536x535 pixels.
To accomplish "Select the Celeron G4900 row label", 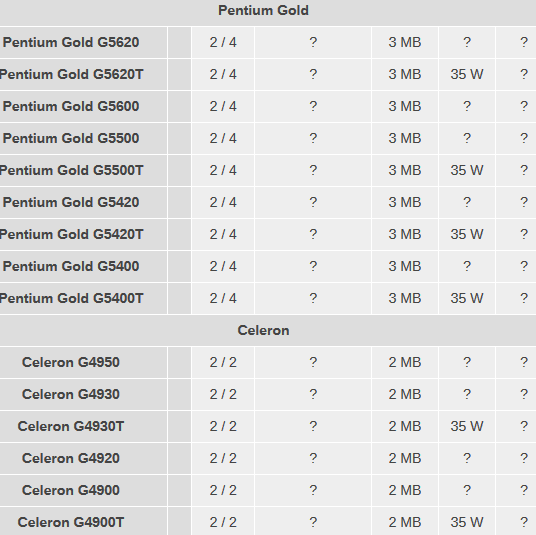I will click(x=71, y=490).
